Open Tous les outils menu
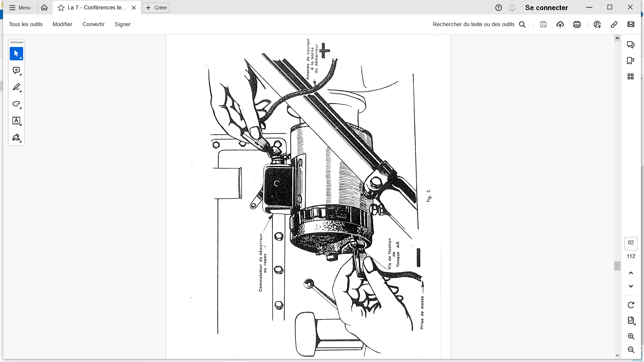644x362 pixels. (x=26, y=24)
